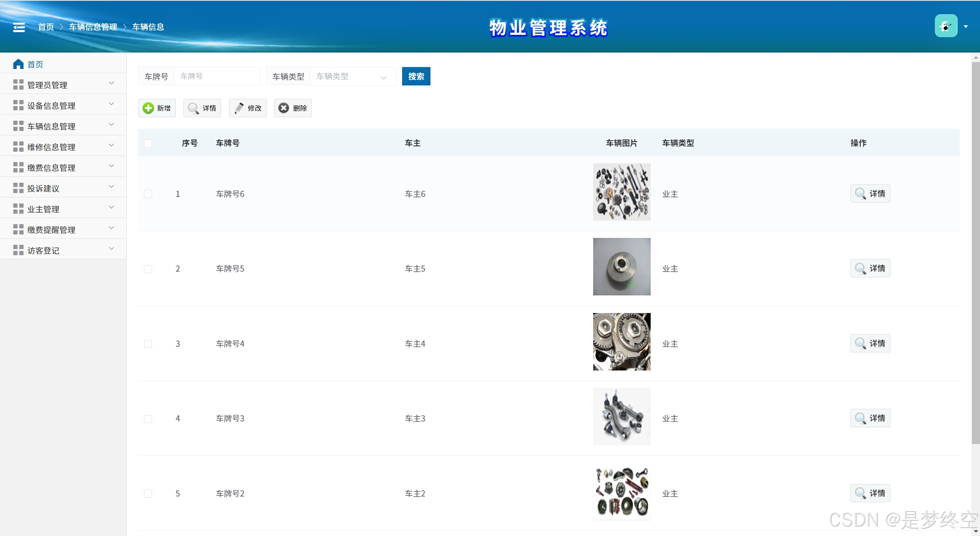Click the magnifier 详情 toolbar icon
This screenshot has height=536, width=980.
point(193,108)
